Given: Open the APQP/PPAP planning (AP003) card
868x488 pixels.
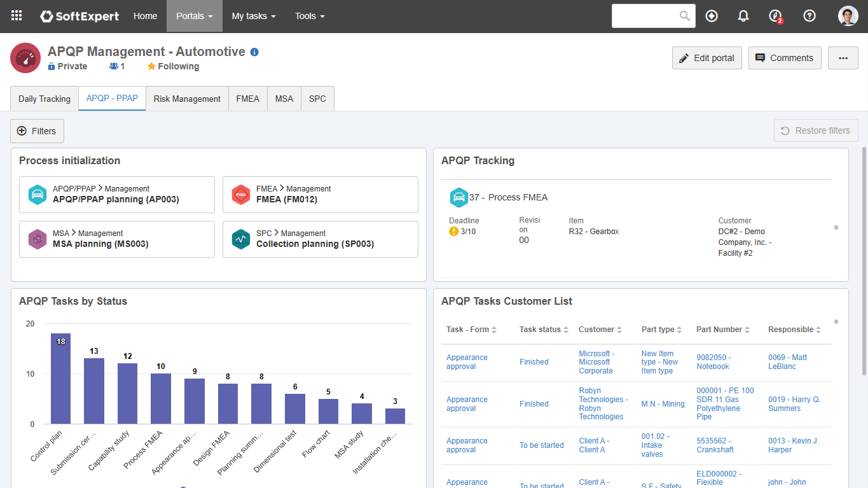Looking at the screenshot, I should coord(117,195).
